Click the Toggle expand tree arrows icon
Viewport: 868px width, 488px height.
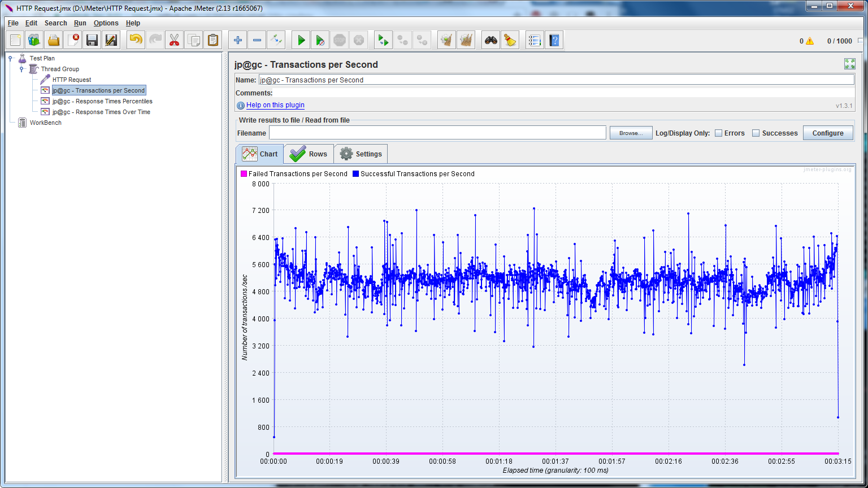coord(276,40)
